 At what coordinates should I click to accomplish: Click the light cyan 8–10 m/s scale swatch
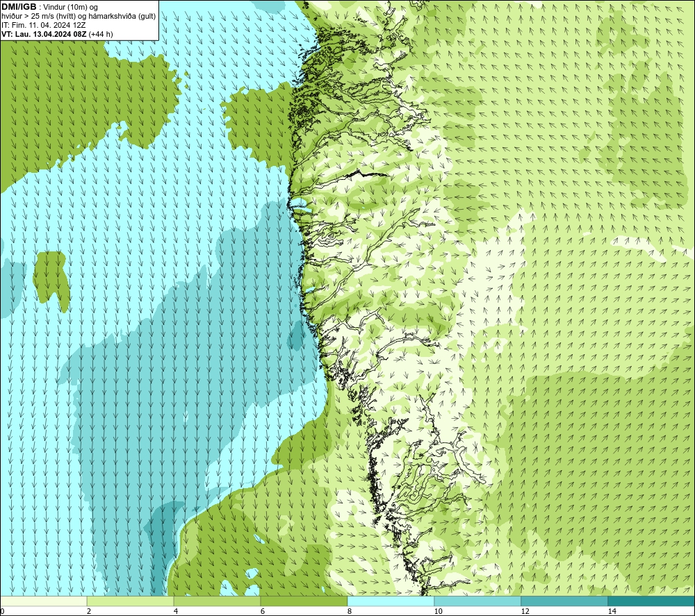click(391, 601)
